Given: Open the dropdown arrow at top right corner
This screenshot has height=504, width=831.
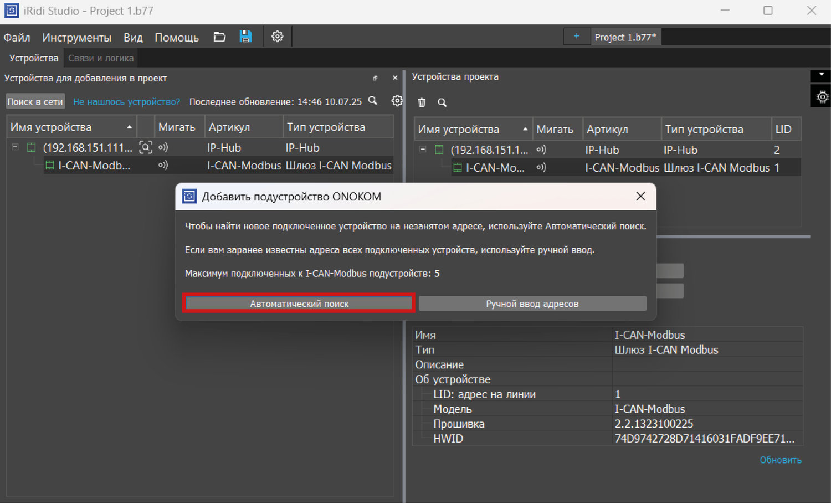Looking at the screenshot, I should pos(821,75).
